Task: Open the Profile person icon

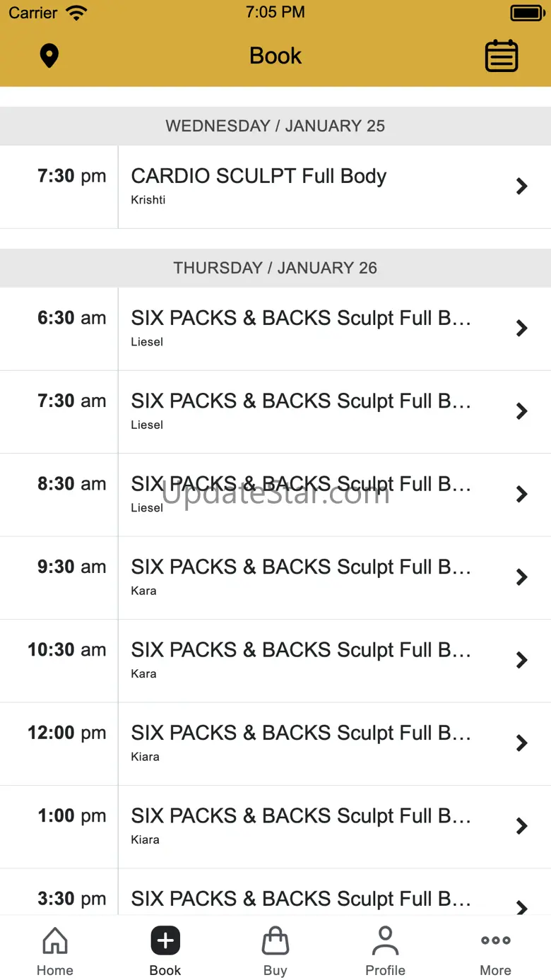Action: (x=385, y=941)
